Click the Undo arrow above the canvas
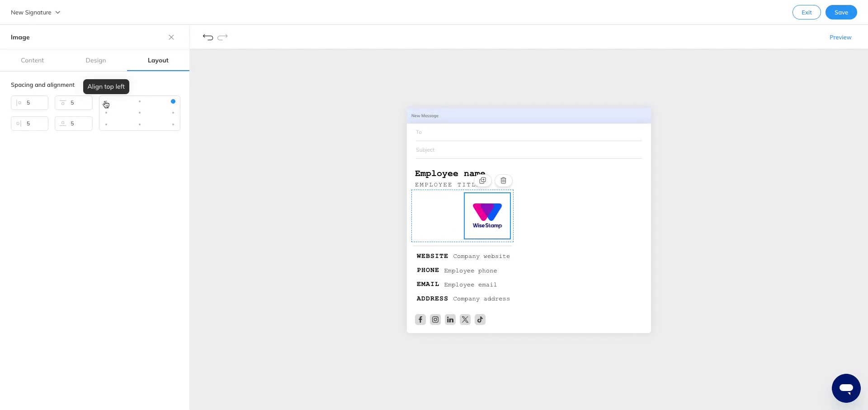This screenshot has width=868, height=410. pos(208,37)
